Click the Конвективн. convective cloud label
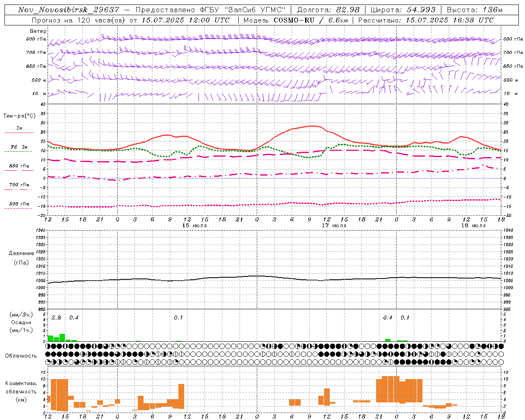 pyautogui.click(x=21, y=383)
